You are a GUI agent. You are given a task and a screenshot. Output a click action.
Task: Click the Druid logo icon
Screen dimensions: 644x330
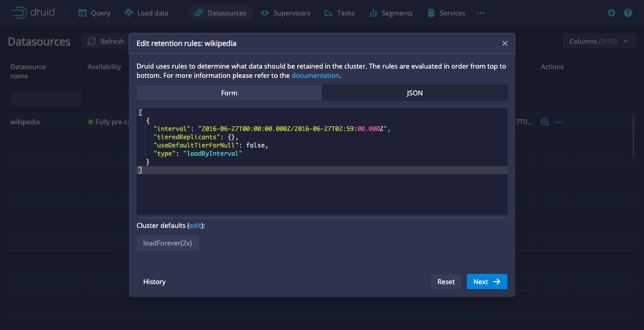click(20, 13)
